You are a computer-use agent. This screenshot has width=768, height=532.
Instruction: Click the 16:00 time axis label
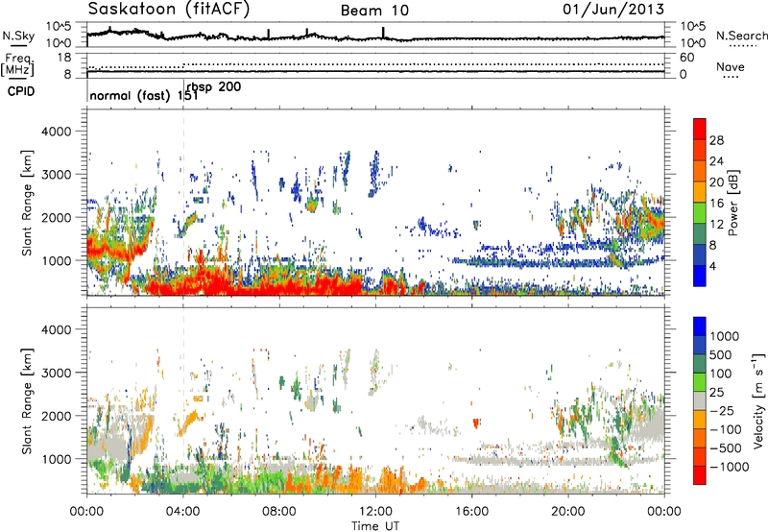tap(471, 512)
